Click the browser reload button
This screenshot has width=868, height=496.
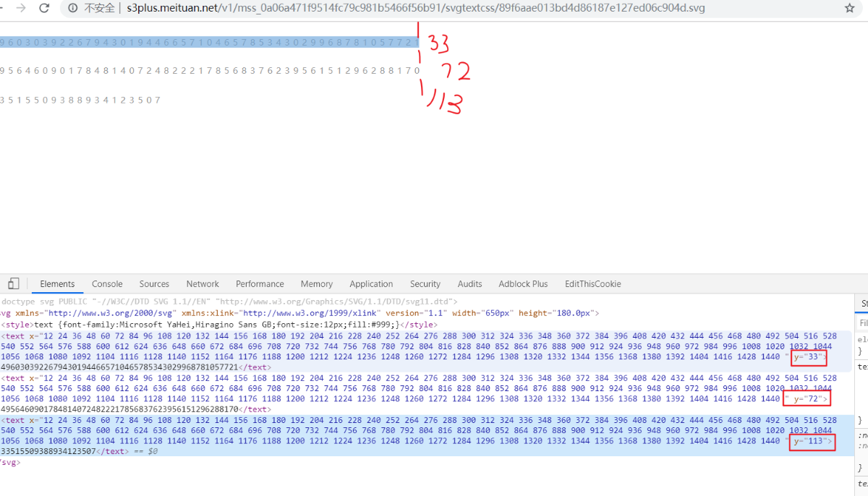pyautogui.click(x=45, y=9)
